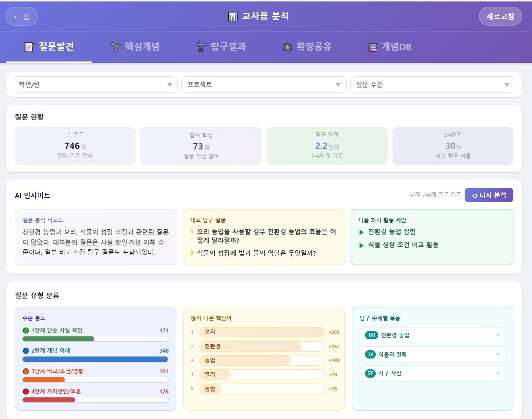
Task: Click the 191 count badge
Action: click(371, 335)
